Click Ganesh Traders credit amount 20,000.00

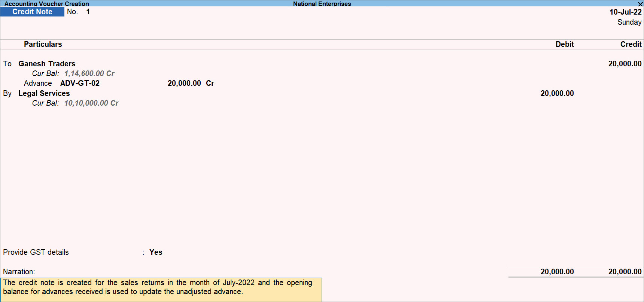[625, 64]
